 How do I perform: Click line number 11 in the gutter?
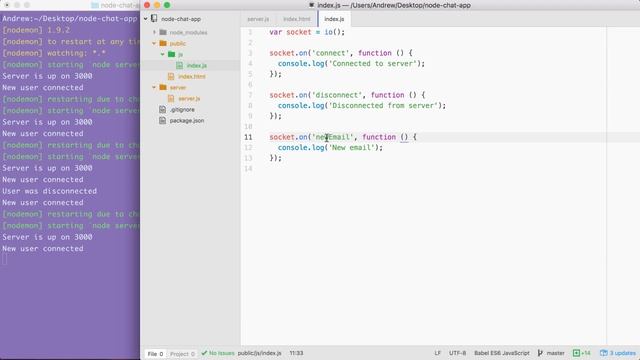[x=248, y=137]
